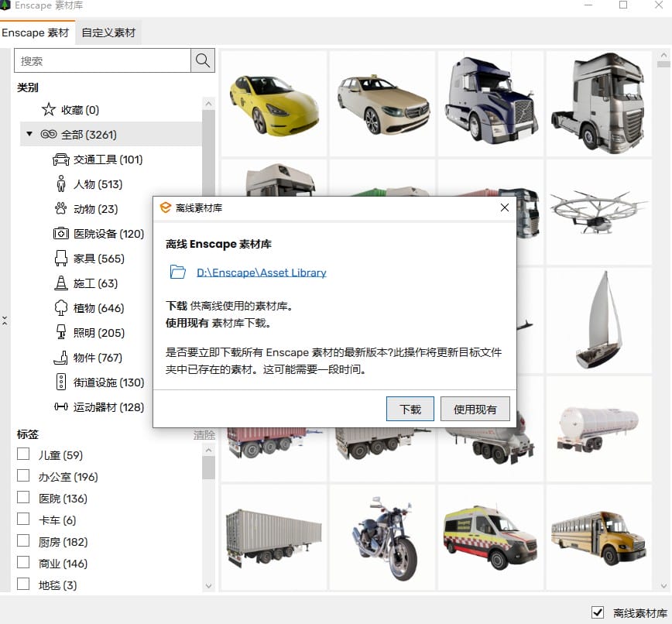The image size is (672, 624).
Task: Select 家具 (565) category
Action: pos(99,259)
